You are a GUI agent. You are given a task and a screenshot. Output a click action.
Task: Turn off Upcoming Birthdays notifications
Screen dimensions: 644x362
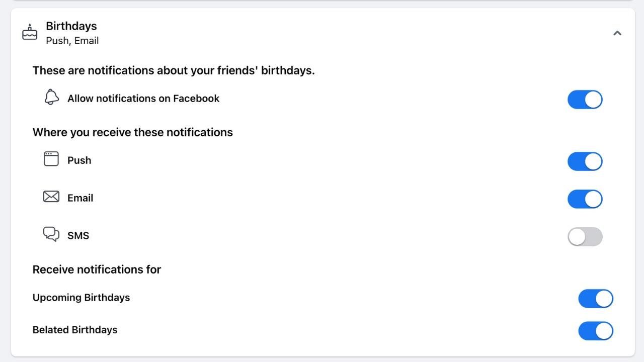[x=596, y=298]
